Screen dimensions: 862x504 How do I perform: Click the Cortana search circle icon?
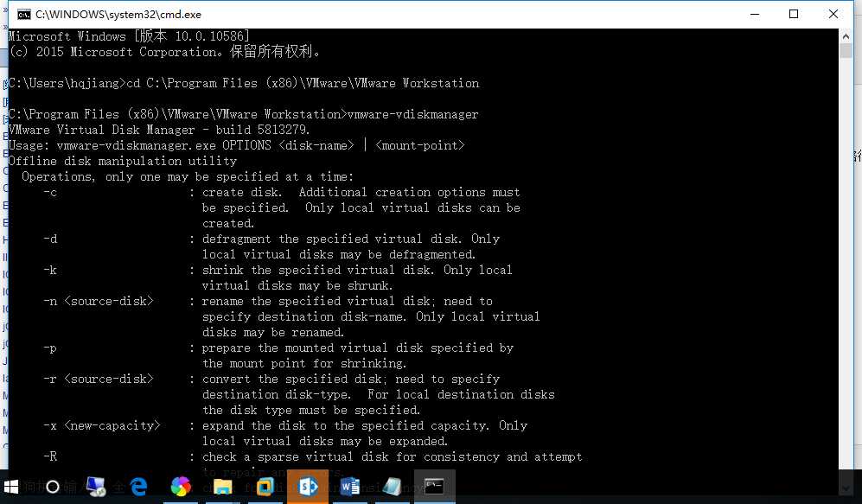tap(53, 487)
